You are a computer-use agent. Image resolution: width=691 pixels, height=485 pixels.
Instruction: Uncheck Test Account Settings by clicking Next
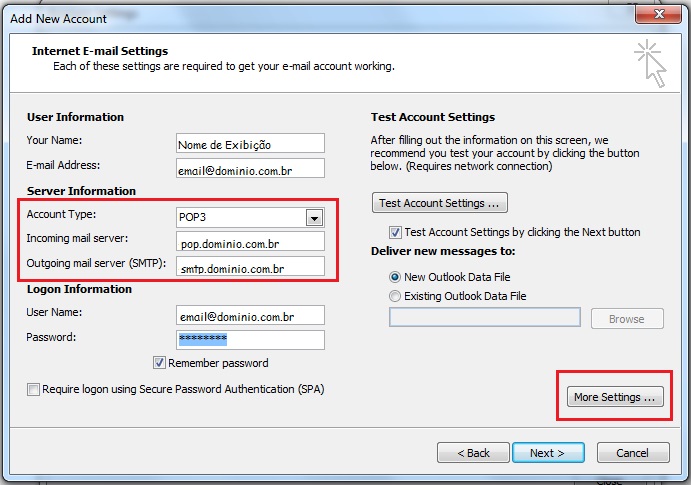click(x=395, y=232)
